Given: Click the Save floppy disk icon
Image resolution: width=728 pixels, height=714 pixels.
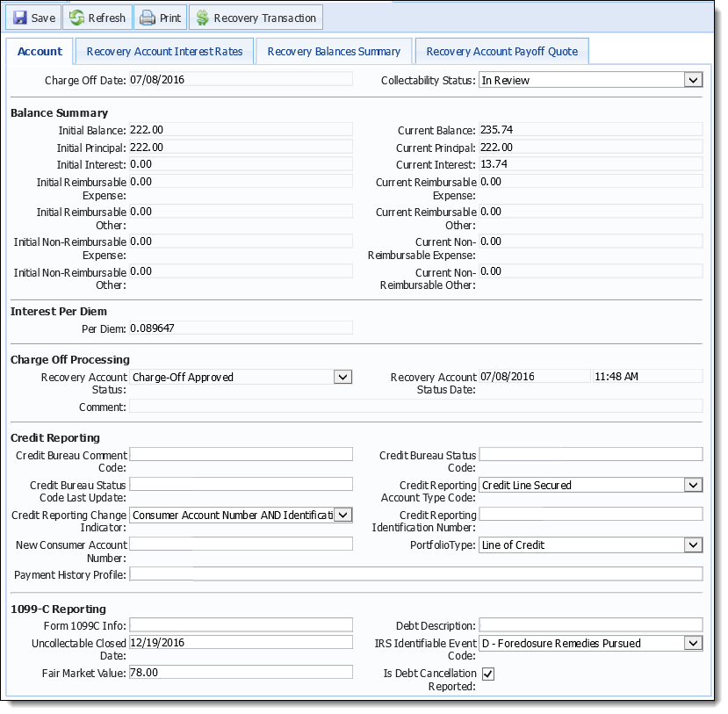Looking at the screenshot, I should pos(20,18).
